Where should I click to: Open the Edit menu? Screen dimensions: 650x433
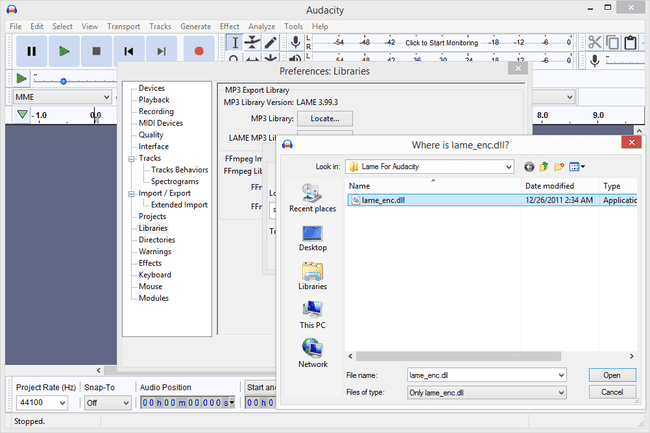36,26
